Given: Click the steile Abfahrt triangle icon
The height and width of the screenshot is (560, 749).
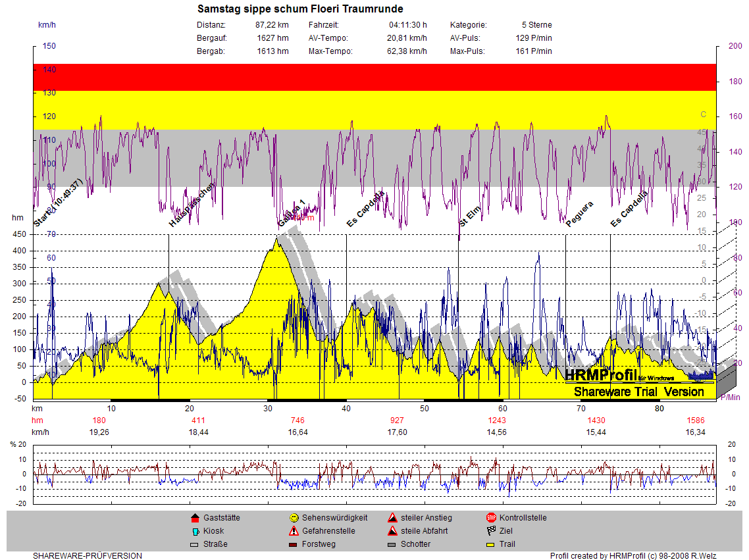Looking at the screenshot, I should [x=392, y=531].
